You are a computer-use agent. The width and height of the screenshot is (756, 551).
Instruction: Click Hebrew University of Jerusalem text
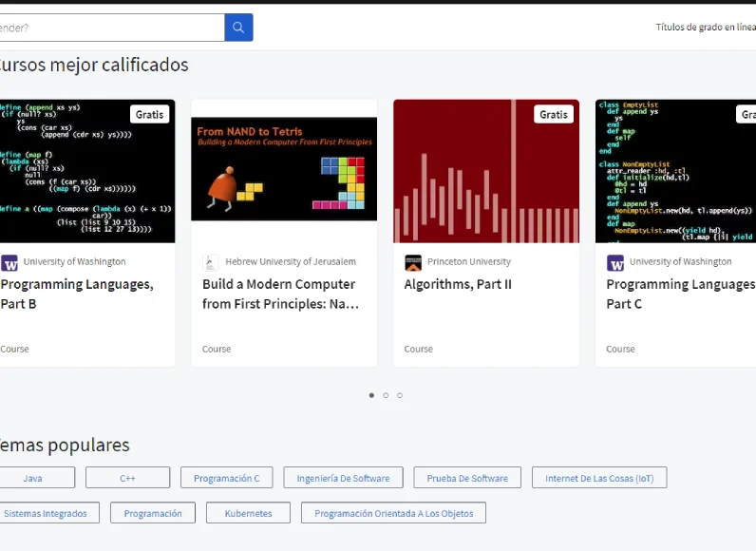[291, 261]
